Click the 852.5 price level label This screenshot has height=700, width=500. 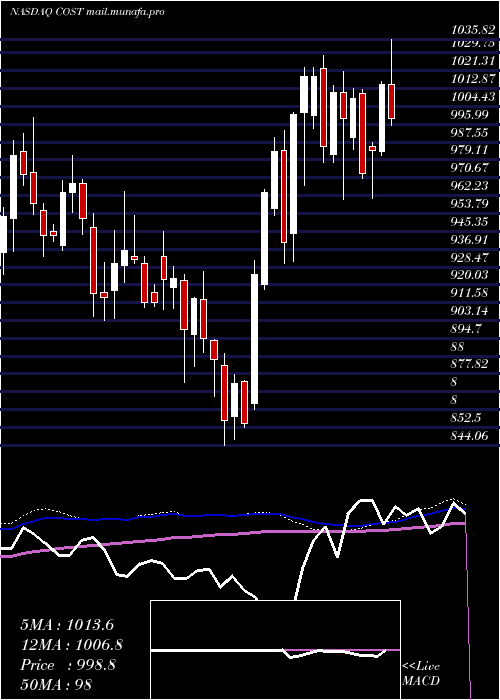(x=467, y=418)
